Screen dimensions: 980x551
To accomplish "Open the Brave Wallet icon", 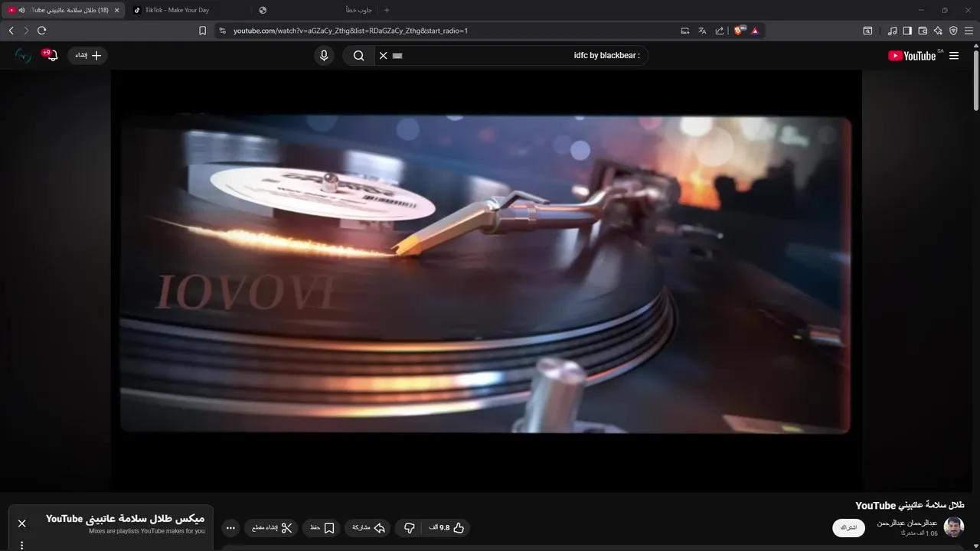I will (x=923, y=31).
